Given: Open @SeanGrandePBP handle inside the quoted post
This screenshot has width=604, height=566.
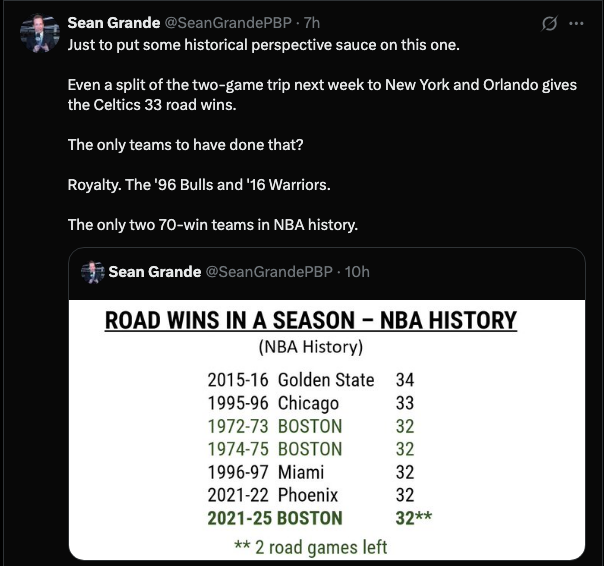Looking at the screenshot, I should tap(269, 272).
